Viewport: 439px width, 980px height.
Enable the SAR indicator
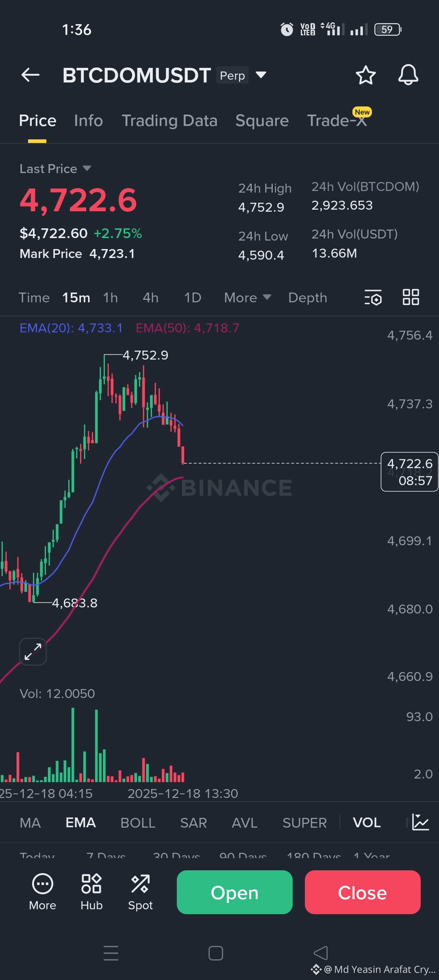[193, 823]
